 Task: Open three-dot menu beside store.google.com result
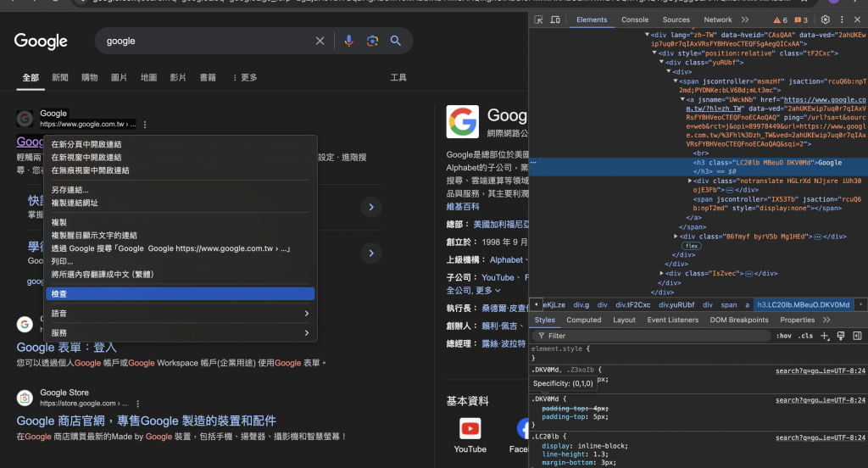point(138,404)
